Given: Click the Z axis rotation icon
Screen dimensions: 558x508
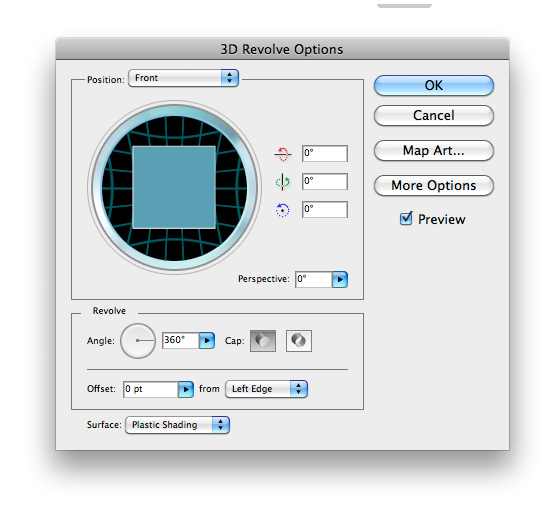Looking at the screenshot, I should [283, 210].
